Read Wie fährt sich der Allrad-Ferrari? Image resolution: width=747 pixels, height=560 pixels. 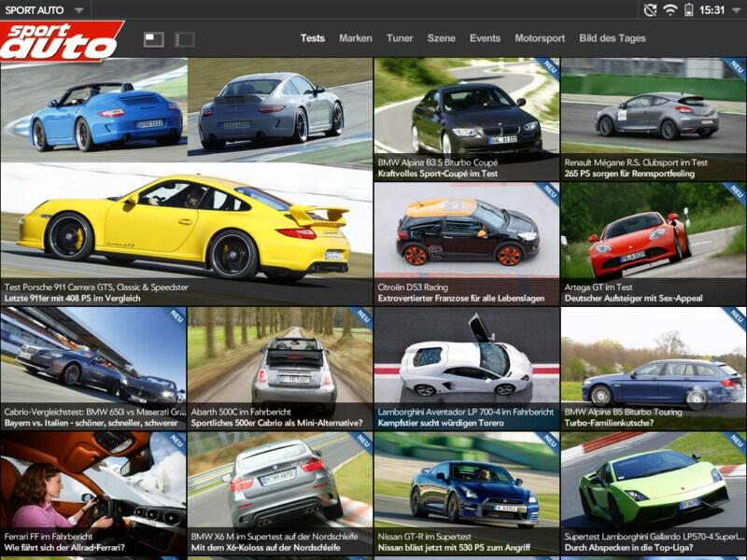click(64, 548)
